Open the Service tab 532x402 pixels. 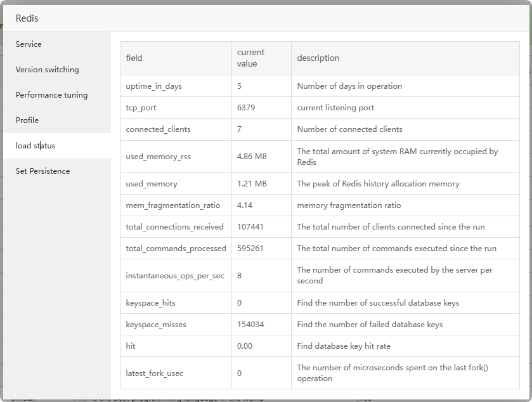click(29, 44)
